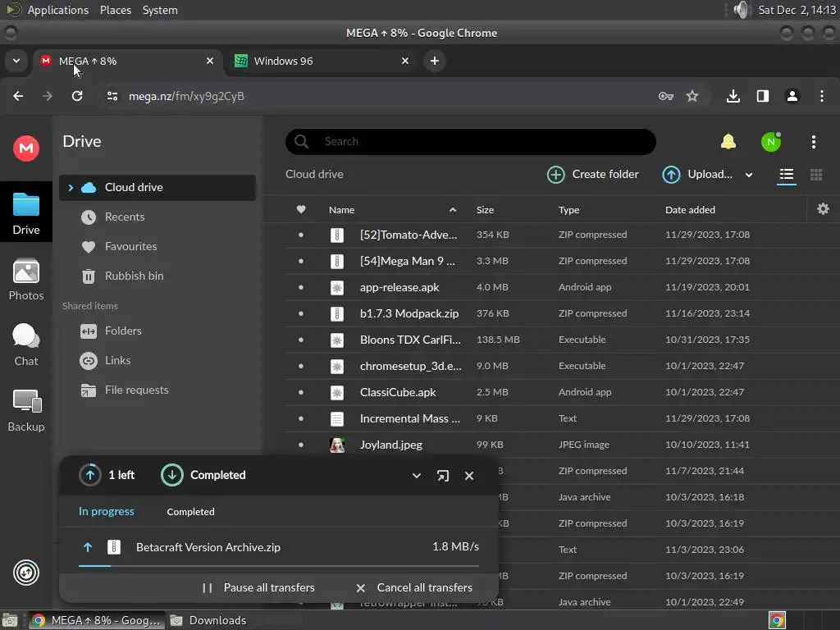
Task: View site information icon in address bar
Action: (x=112, y=96)
